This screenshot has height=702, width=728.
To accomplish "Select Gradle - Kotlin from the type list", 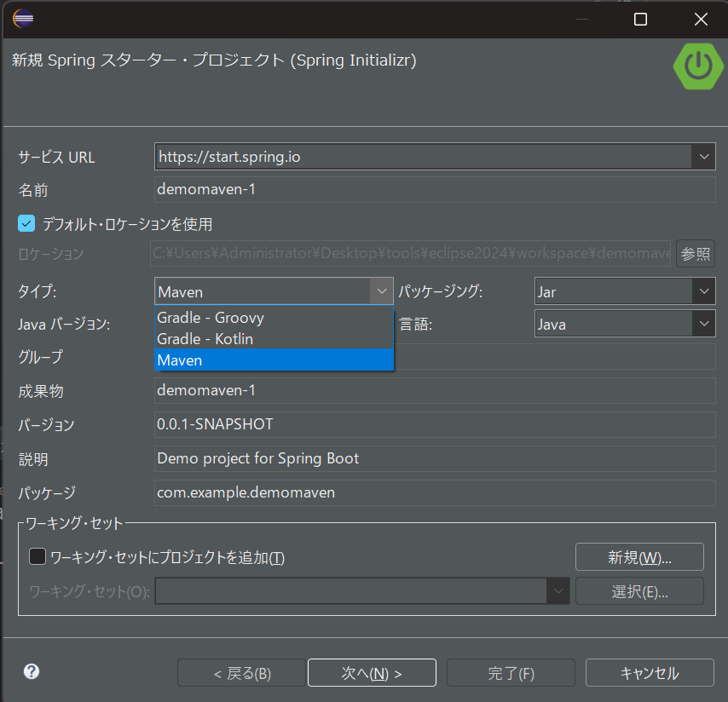I will [274, 339].
